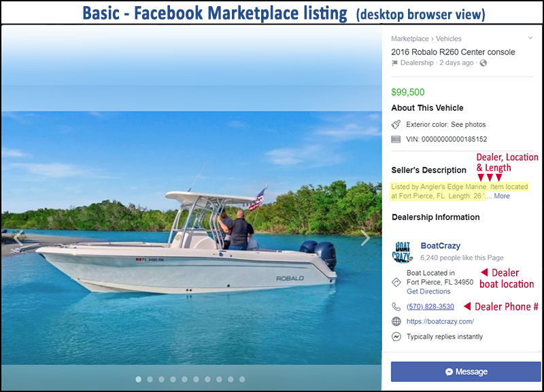Go to the Marketplace breadcrumb
544x392 pixels.
point(410,39)
